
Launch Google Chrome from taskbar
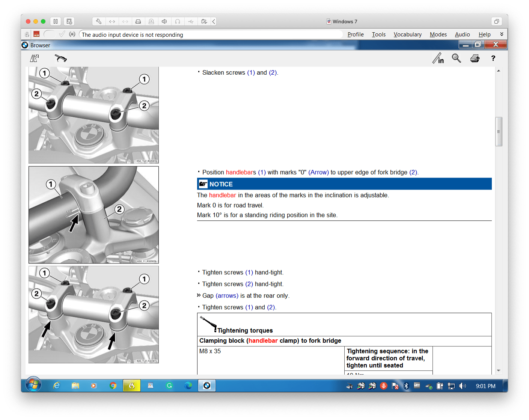tap(113, 385)
